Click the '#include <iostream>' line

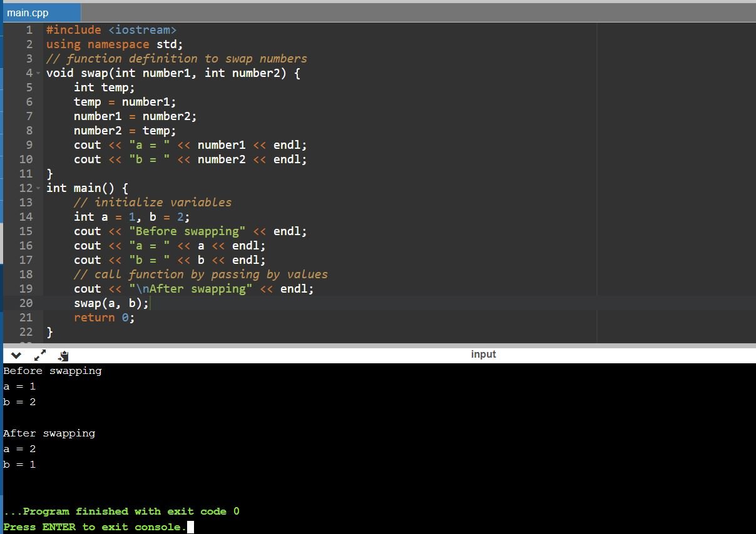111,30
